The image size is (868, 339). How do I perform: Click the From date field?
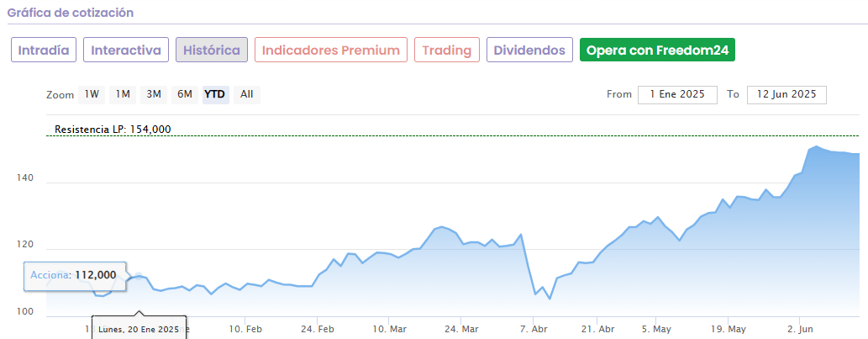pos(677,94)
